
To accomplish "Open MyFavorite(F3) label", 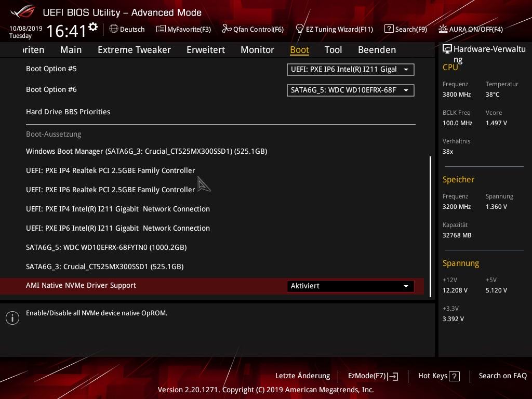I will pyautogui.click(x=189, y=29).
